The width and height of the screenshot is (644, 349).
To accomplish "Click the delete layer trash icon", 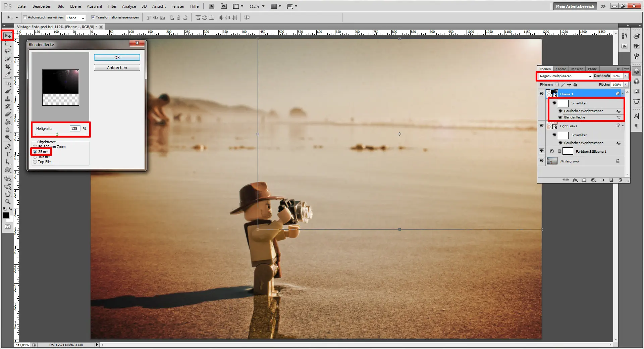I will [620, 180].
